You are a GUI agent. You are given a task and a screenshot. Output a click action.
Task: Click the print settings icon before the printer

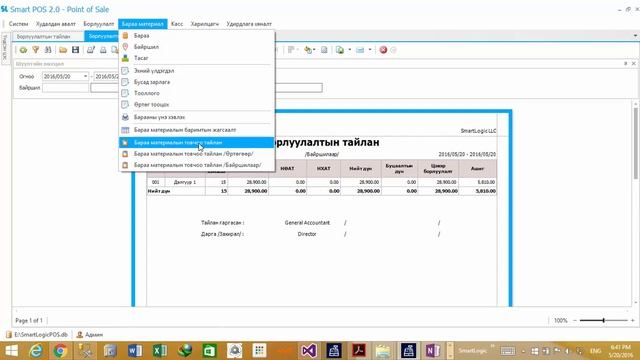coord(91,50)
